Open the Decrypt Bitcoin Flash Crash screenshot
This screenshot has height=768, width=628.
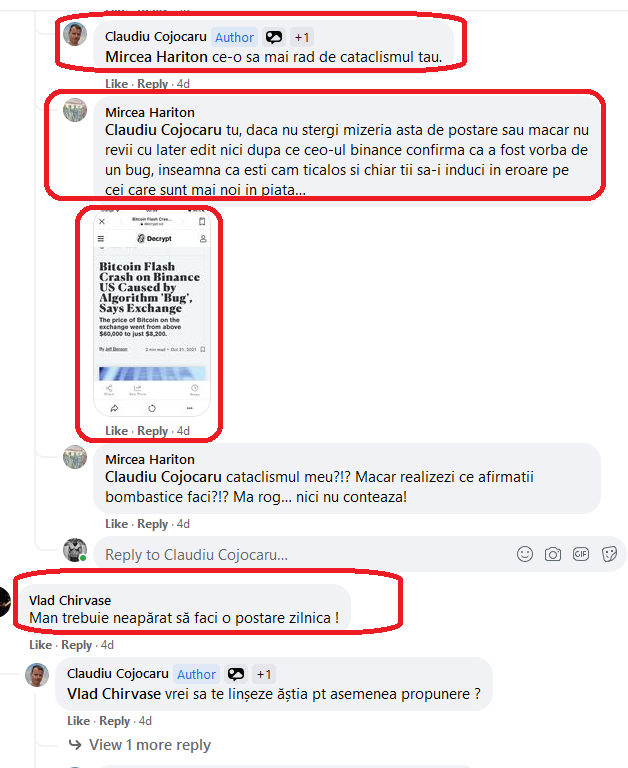tap(152, 313)
